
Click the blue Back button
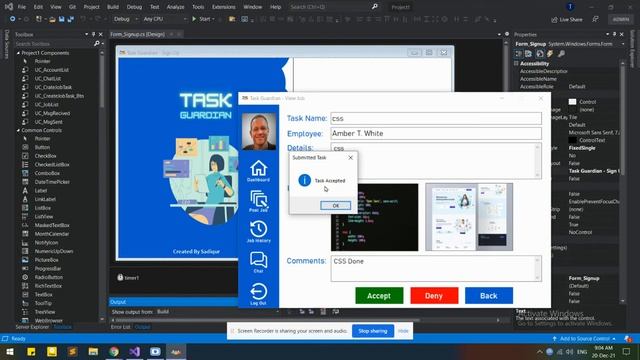(x=489, y=296)
